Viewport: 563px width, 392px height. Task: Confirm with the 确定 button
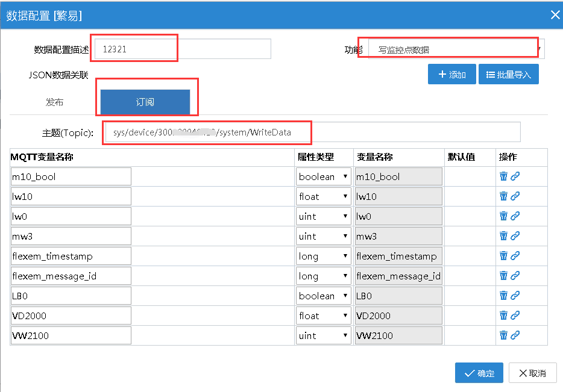click(x=479, y=373)
